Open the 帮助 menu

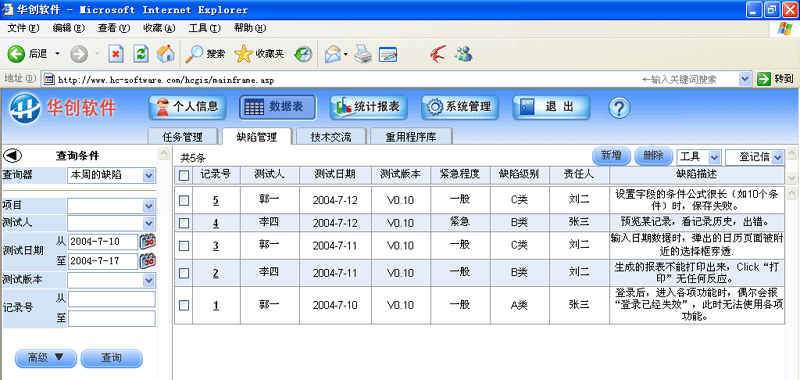(250, 28)
